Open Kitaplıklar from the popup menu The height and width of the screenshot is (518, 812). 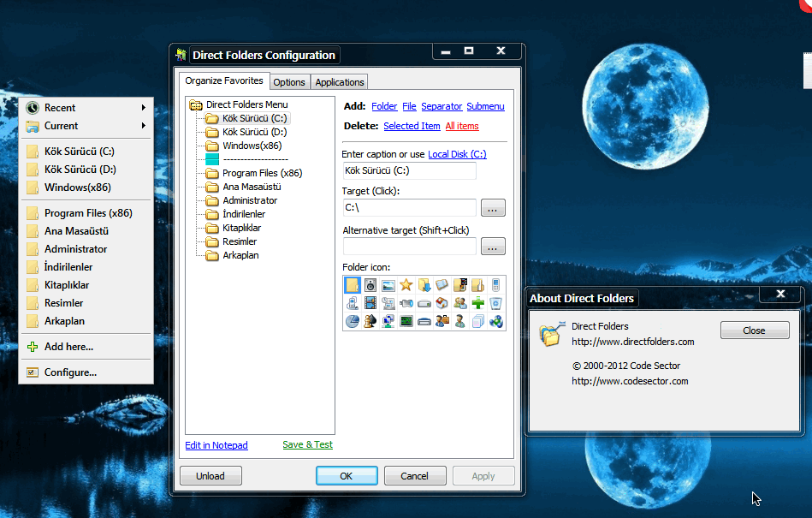pos(86,285)
